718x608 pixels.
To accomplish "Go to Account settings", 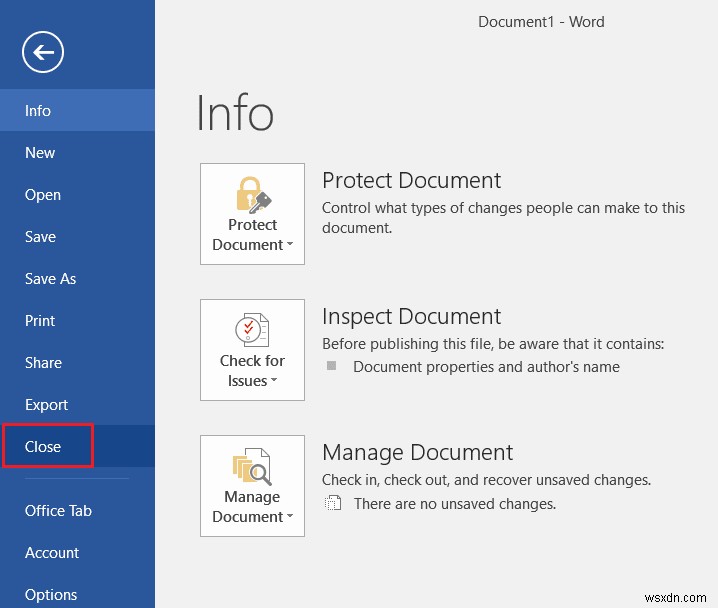I will [x=77, y=553].
